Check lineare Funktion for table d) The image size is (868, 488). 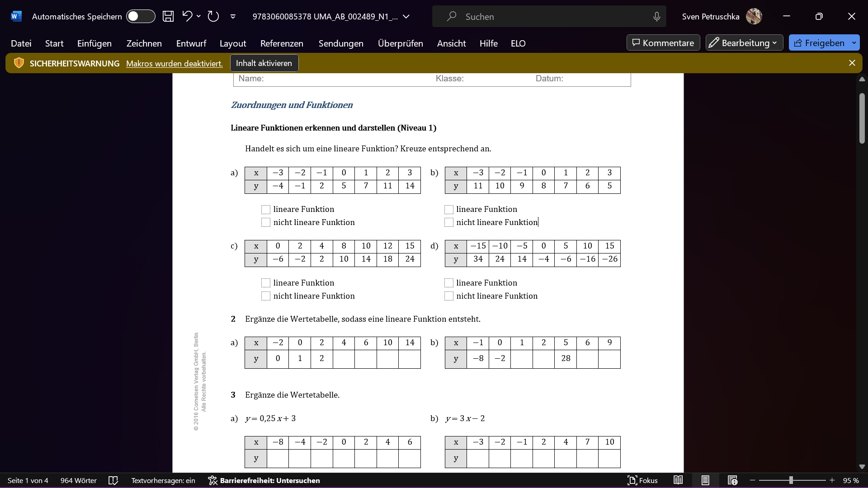pyautogui.click(x=449, y=283)
